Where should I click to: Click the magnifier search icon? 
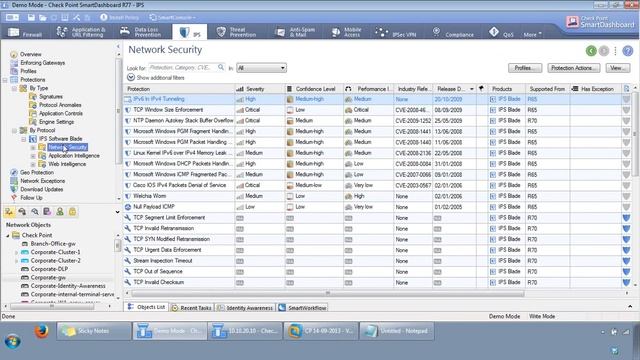click(221, 67)
